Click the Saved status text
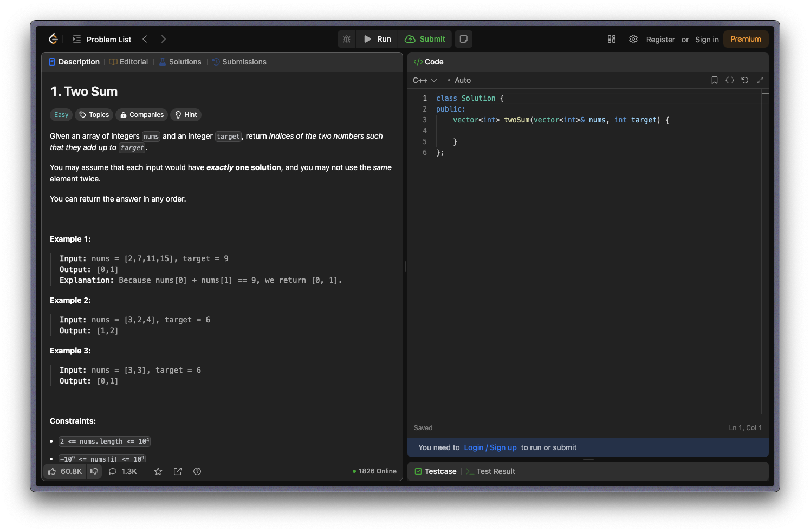 [x=423, y=428]
